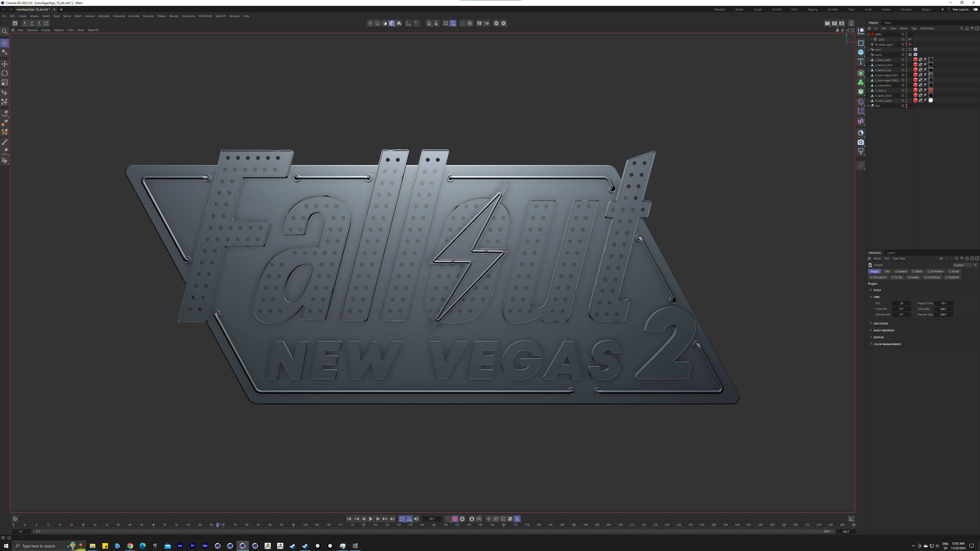
Task: Click the 7_neon_2 red material tag
Action: (x=930, y=90)
